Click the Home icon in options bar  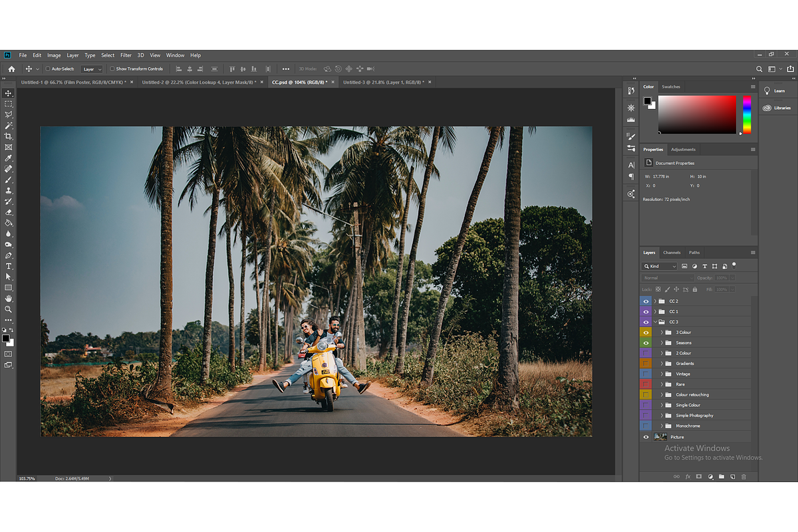[x=11, y=68]
